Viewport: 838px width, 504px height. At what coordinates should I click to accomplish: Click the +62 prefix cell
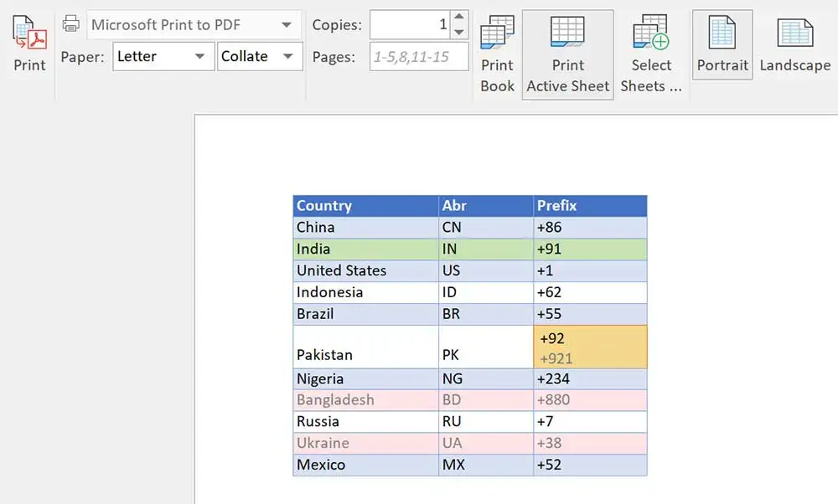point(590,292)
